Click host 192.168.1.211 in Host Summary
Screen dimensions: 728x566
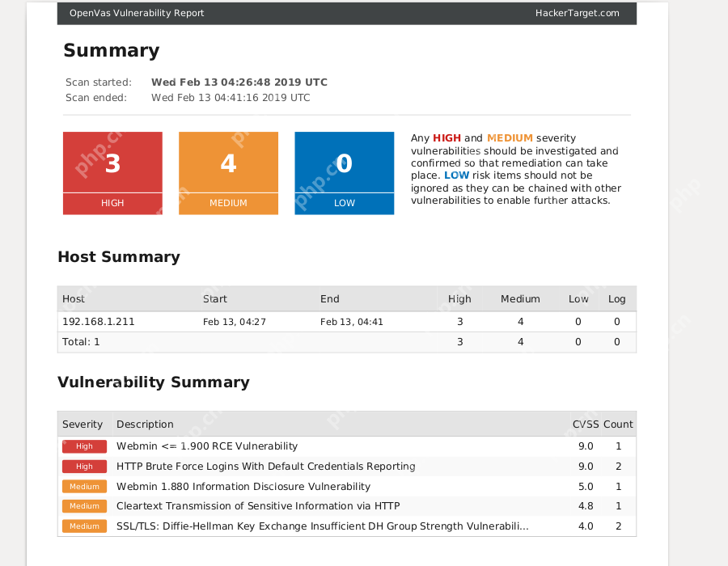pos(99,322)
